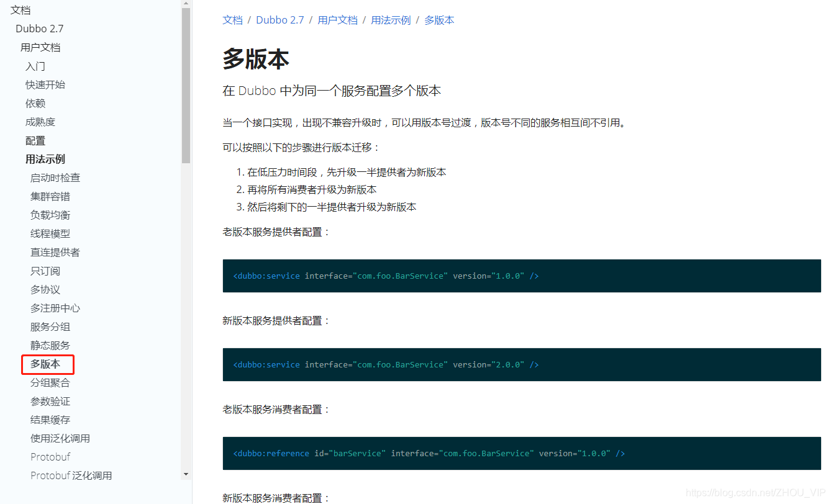This screenshot has width=831, height=504.
Task: Click the 多版本 page heading
Action: tap(256, 60)
